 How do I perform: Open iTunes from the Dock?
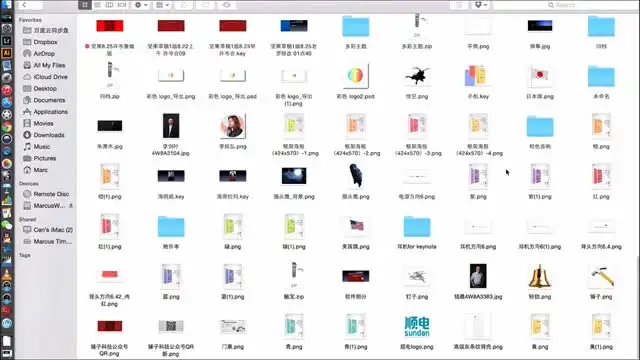pyautogui.click(x=7, y=90)
